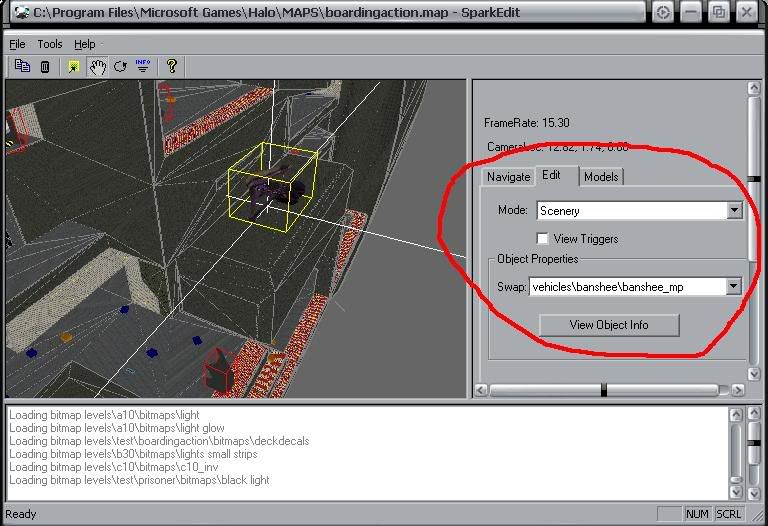Click the log pane scroll-down arrow

pos(736,492)
